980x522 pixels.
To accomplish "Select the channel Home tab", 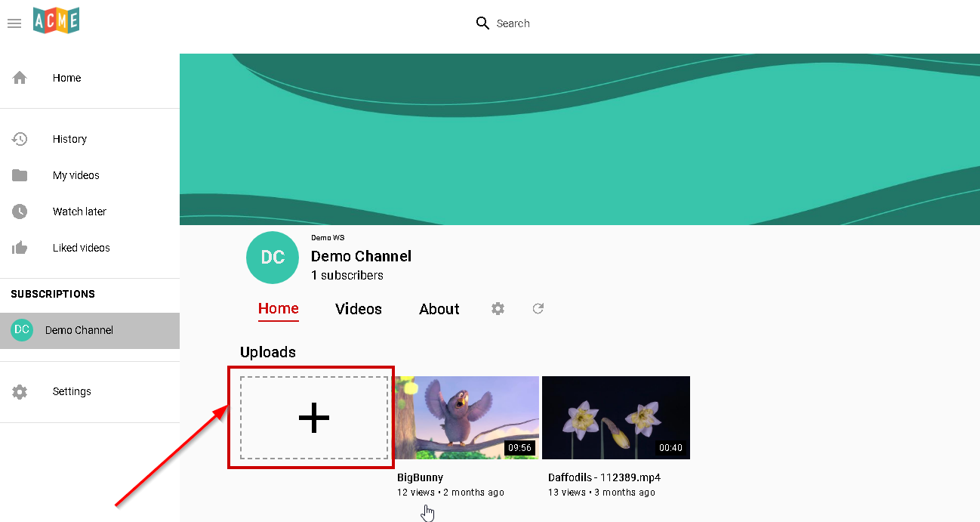I will [x=279, y=308].
